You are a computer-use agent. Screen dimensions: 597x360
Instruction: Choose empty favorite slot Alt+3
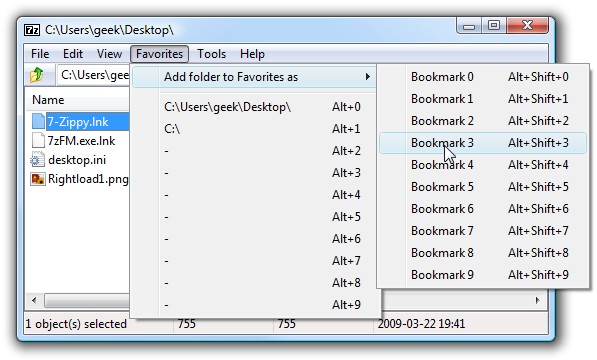point(254,173)
